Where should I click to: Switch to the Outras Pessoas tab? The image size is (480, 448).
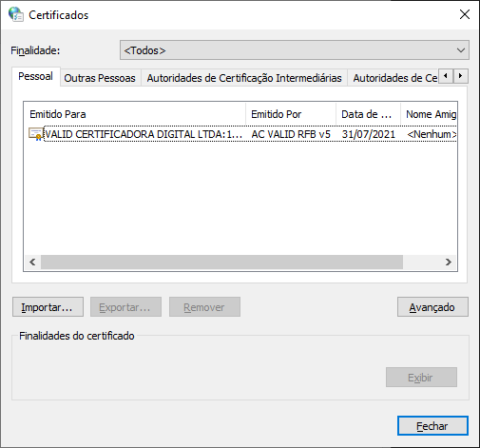100,78
